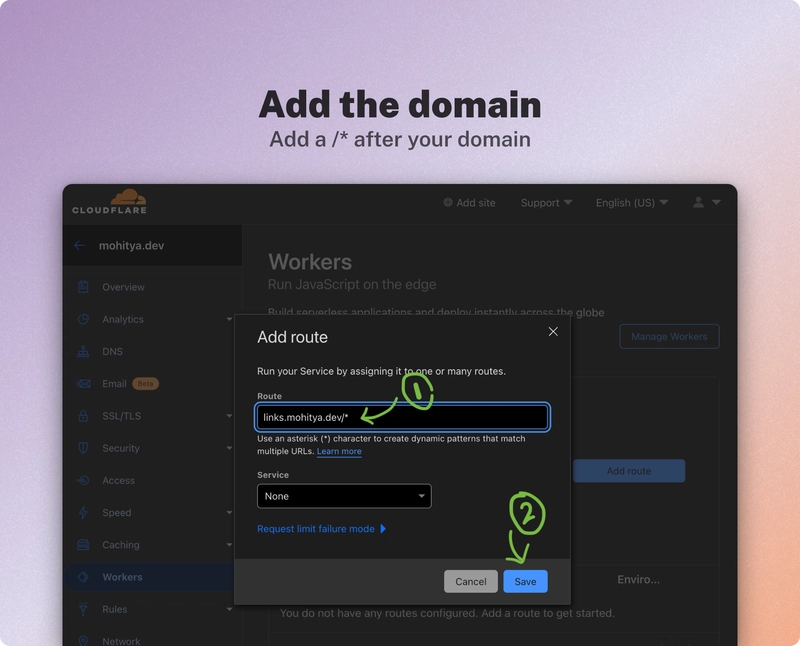The height and width of the screenshot is (646, 800).
Task: Expand the Security sidebar section
Action: point(229,448)
